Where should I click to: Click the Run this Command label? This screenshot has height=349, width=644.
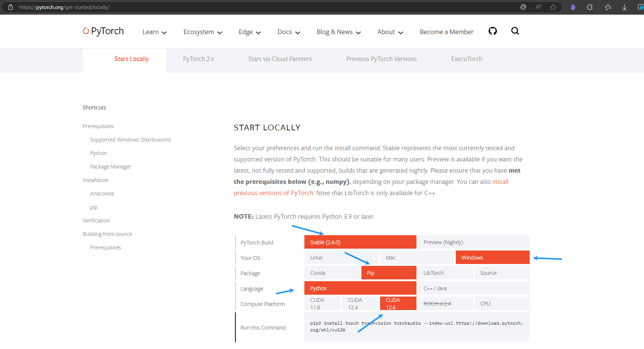click(264, 328)
